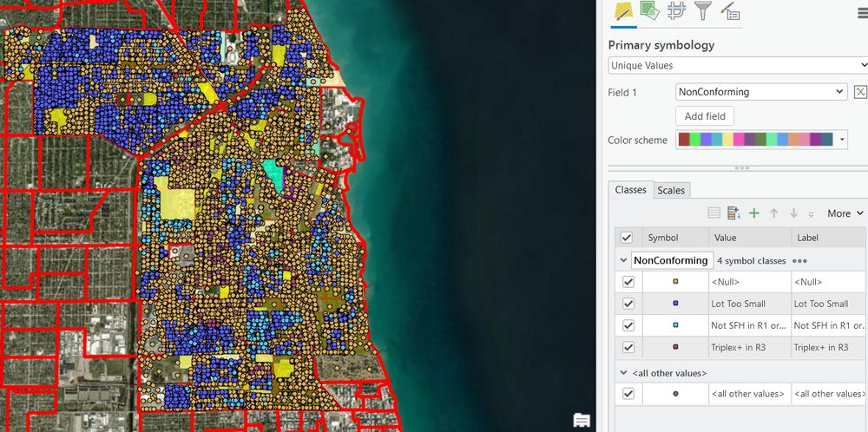Viewport: 868px width, 432px height.
Task: Set an expression for Field 1
Action: tap(859, 92)
